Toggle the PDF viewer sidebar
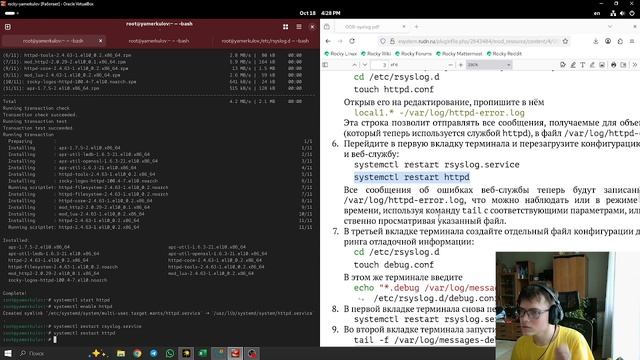 pyautogui.click(x=325, y=65)
